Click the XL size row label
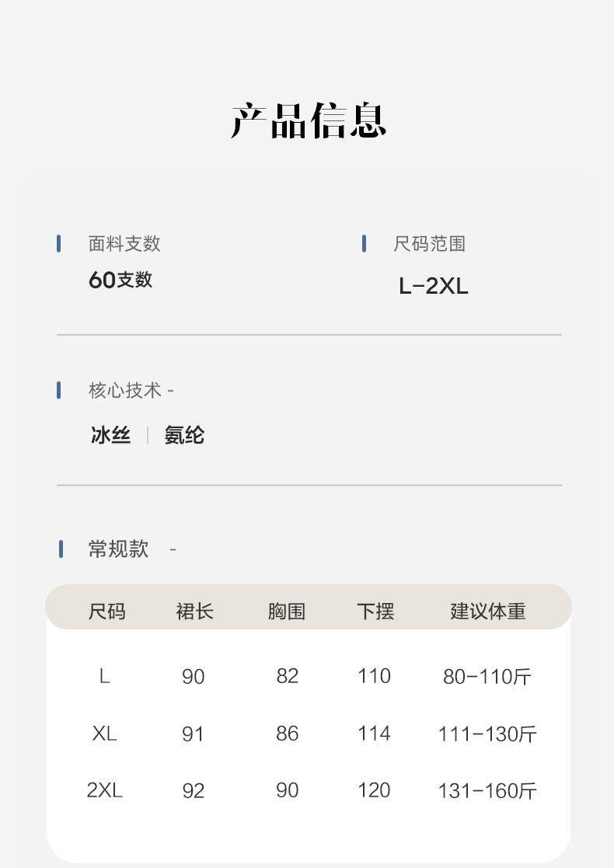 click(x=105, y=734)
